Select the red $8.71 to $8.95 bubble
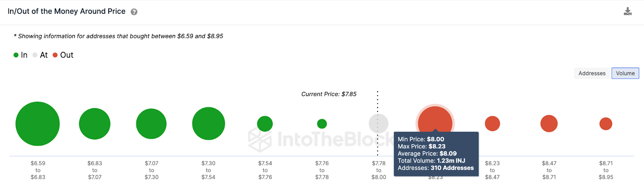This screenshot has height=186, width=644. tap(606, 124)
